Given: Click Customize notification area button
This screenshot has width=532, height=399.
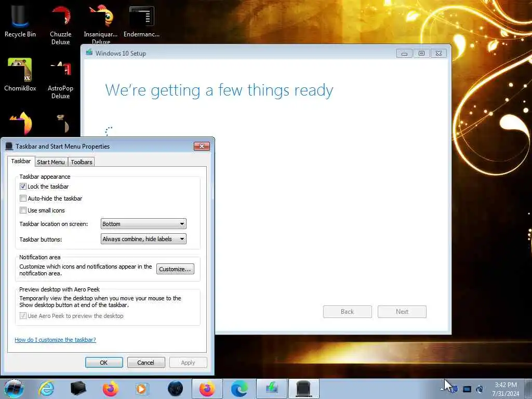Looking at the screenshot, I should pyautogui.click(x=175, y=269).
